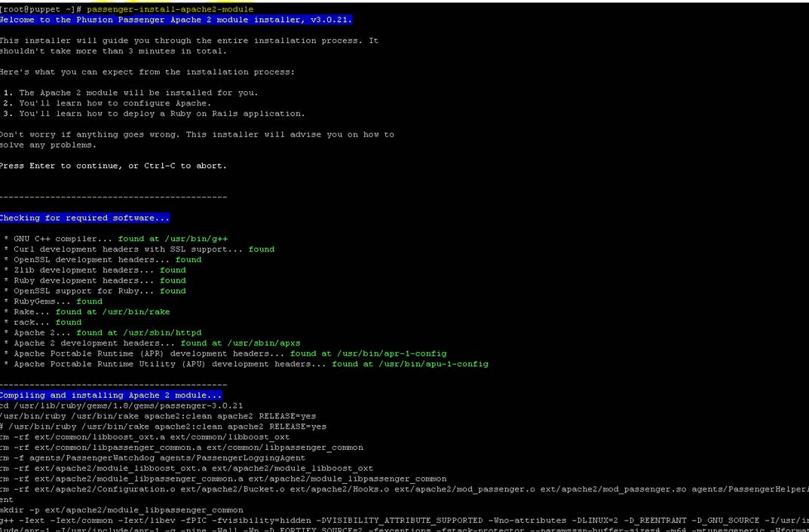Click the 'GNU C++ compiler' check line
The width and height of the screenshot is (809, 532).
coord(115,239)
